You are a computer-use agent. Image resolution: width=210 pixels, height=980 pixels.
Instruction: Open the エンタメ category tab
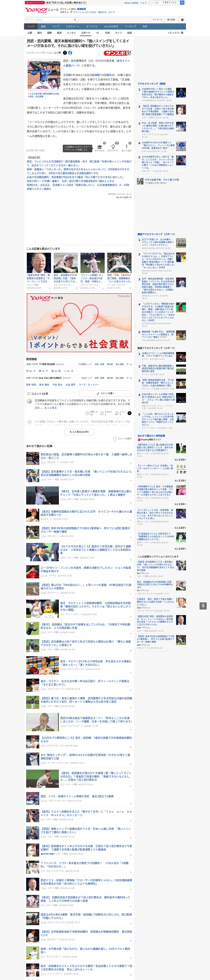pyautogui.click(x=71, y=33)
